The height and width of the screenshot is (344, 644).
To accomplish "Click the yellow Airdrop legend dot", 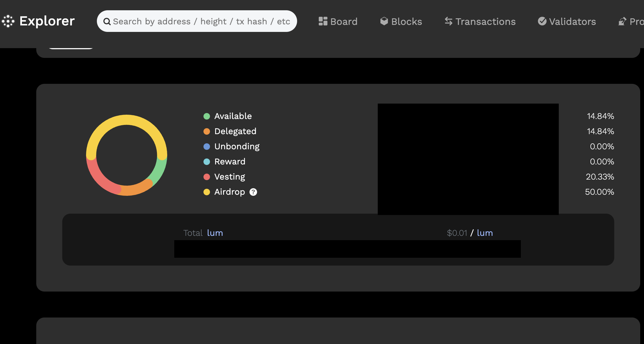I will [x=207, y=192].
